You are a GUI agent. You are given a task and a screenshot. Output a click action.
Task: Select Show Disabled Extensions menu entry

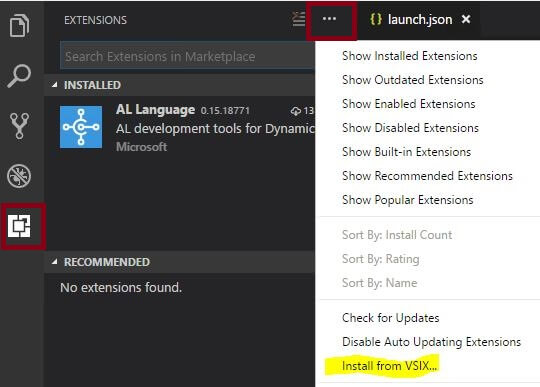tap(410, 128)
